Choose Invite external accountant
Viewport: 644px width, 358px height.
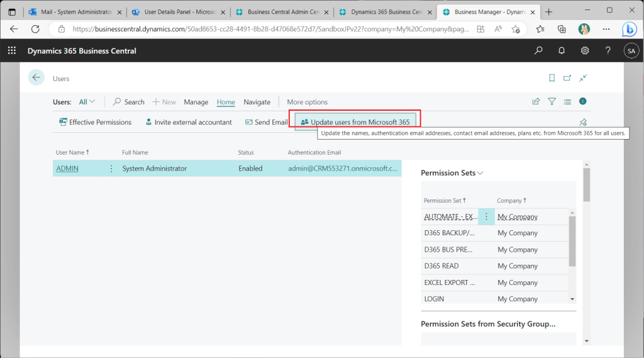pyautogui.click(x=189, y=122)
